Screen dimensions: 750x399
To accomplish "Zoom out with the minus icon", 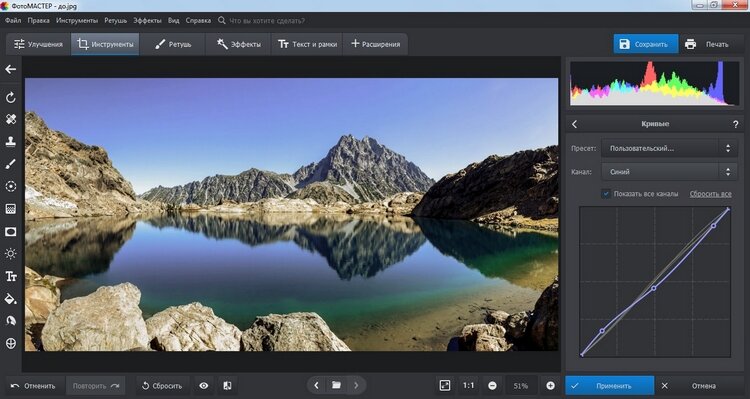I will 492,386.
